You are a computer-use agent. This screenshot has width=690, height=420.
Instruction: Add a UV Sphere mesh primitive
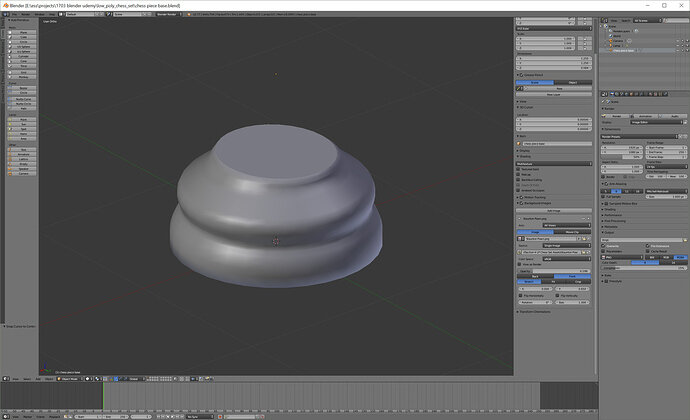23,46
